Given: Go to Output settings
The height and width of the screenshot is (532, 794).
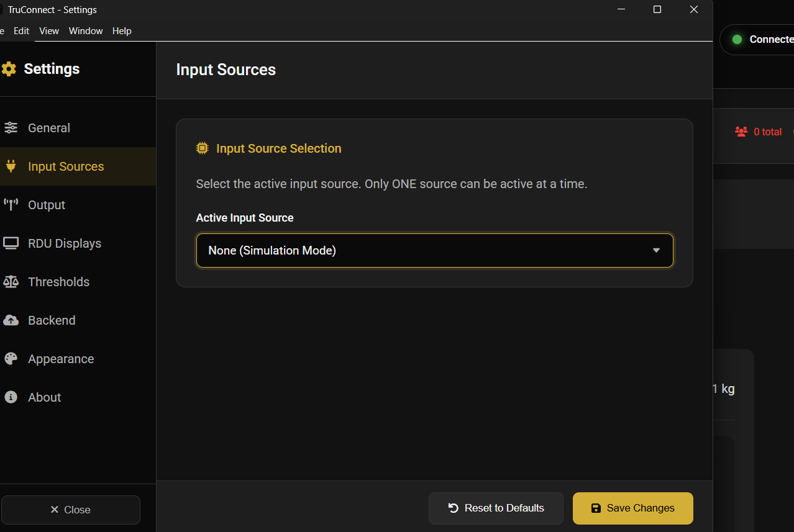Looking at the screenshot, I should tap(78, 205).
